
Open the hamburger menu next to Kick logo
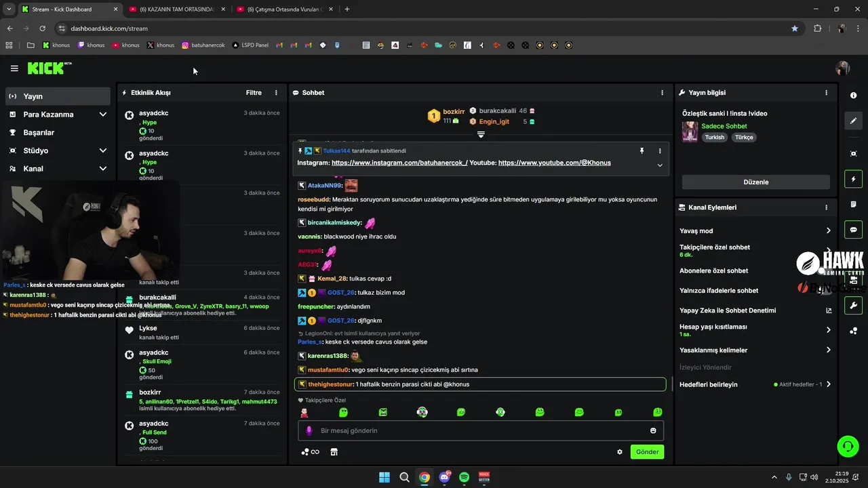click(14, 68)
